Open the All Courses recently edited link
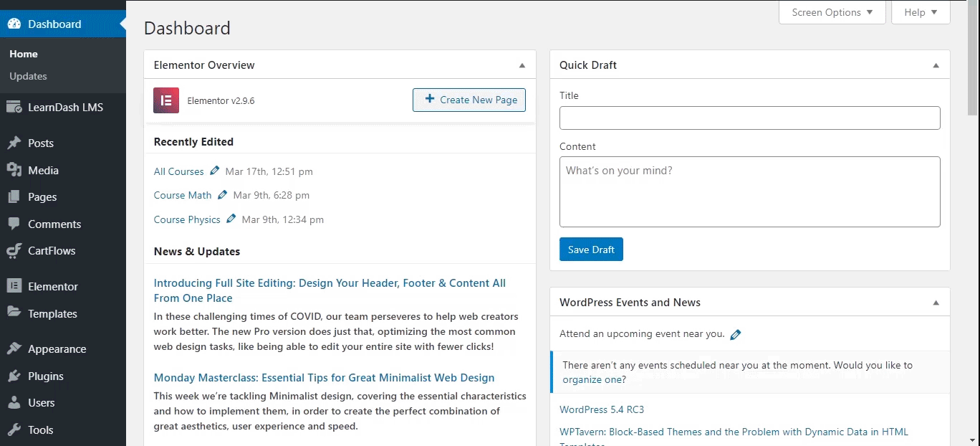Image resolution: width=980 pixels, height=446 pixels. [179, 171]
